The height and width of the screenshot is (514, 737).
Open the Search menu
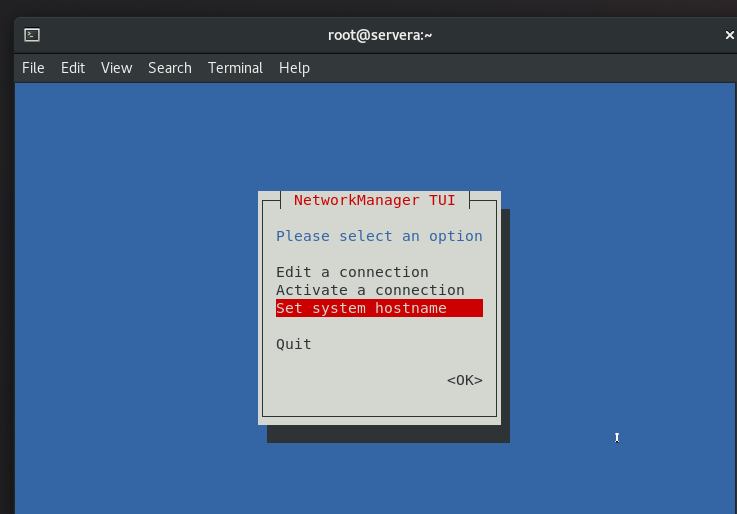click(x=170, y=68)
